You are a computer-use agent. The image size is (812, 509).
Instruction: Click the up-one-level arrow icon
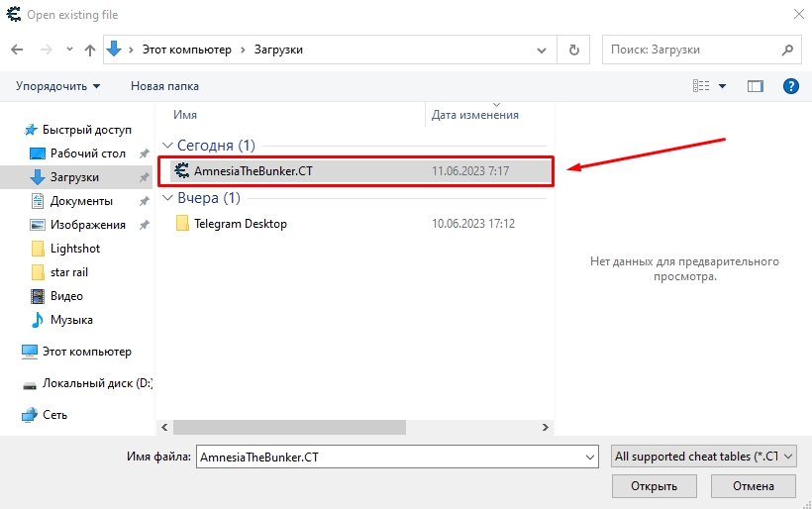pos(90,49)
